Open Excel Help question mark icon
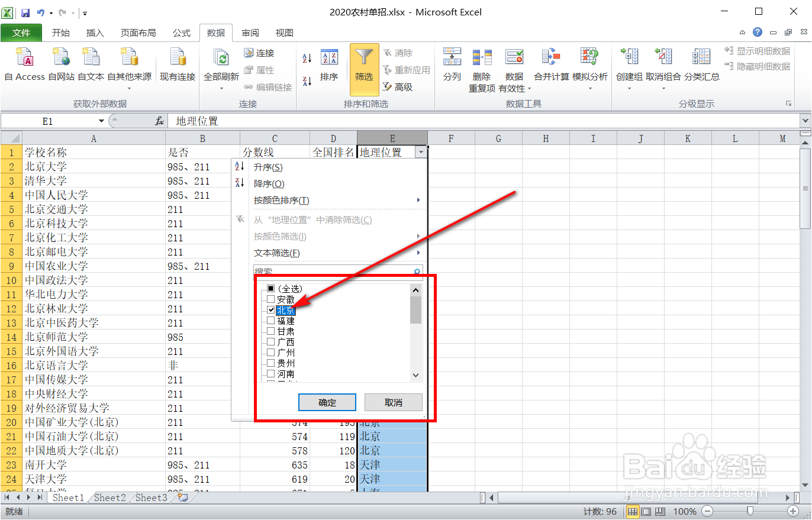 pos(758,33)
